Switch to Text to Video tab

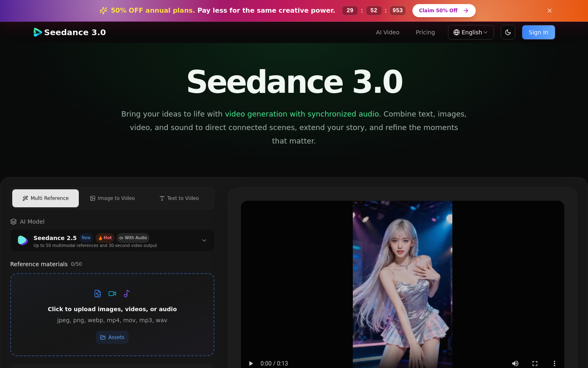point(179,198)
